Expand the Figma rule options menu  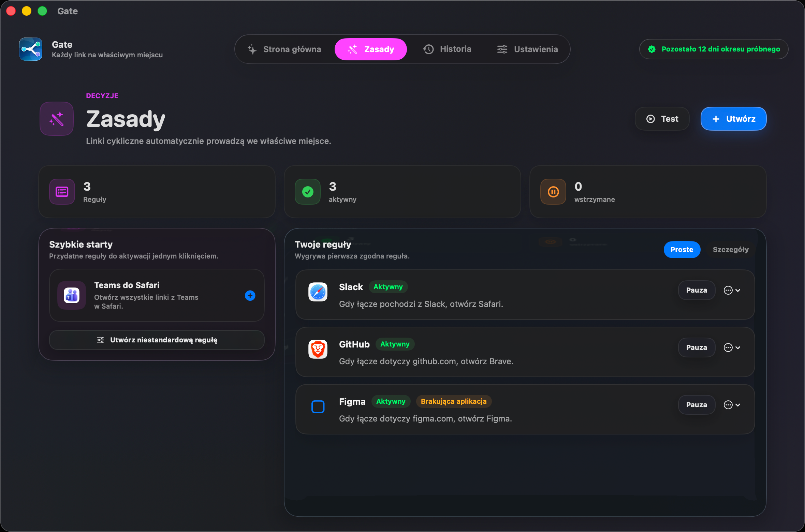pyautogui.click(x=732, y=405)
